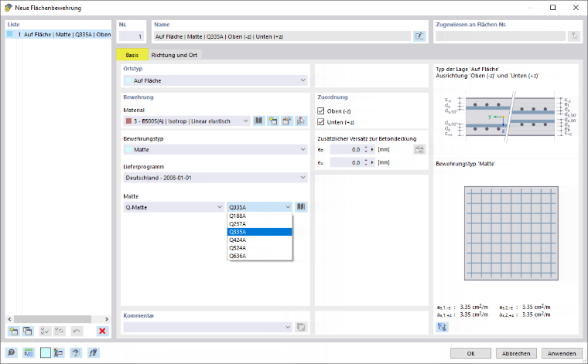Toggle the Unten (+z) checkbox

coord(320,122)
